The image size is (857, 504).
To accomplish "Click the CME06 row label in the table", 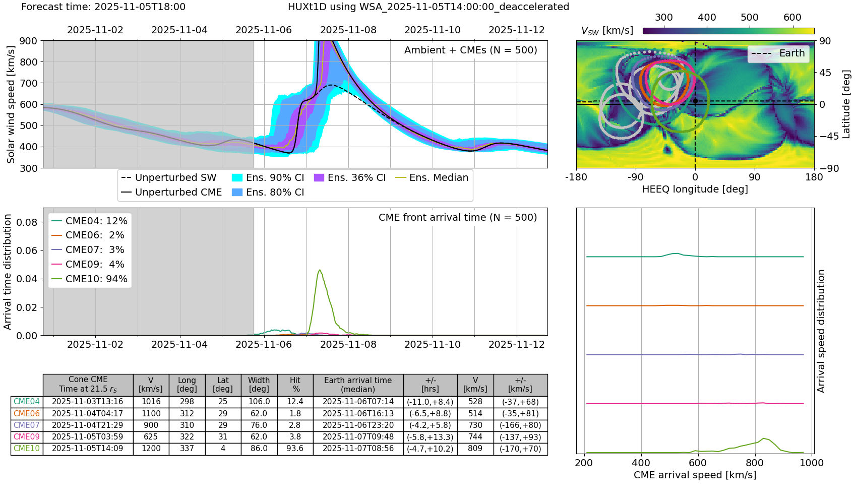I will 27,413.
